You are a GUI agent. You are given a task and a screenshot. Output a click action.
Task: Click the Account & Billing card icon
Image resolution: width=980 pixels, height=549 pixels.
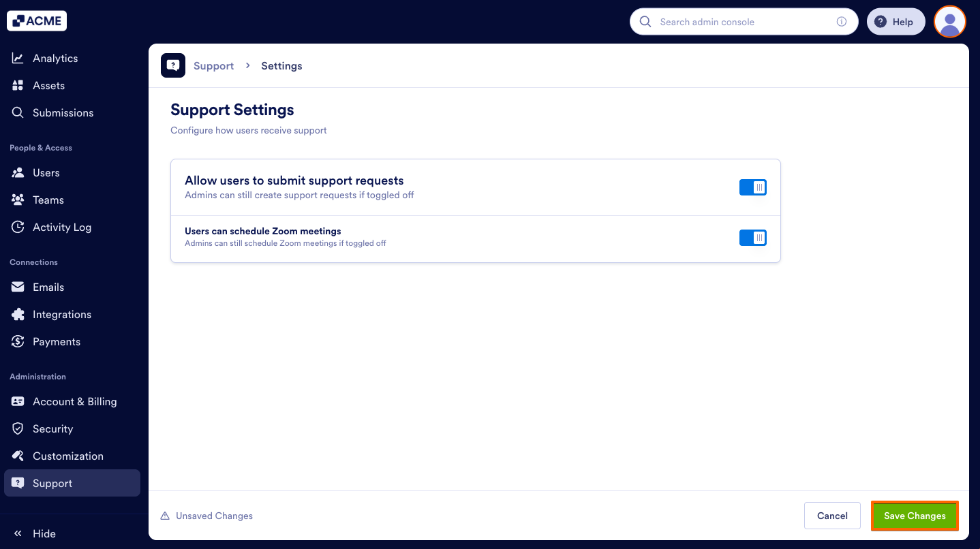(x=18, y=402)
